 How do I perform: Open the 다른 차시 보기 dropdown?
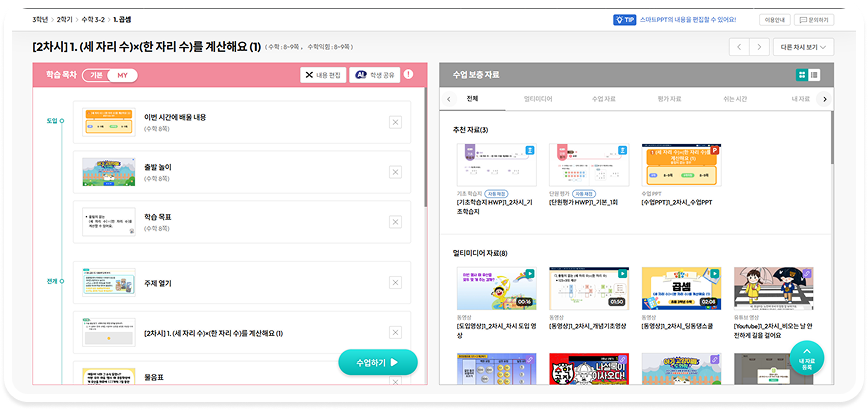803,47
